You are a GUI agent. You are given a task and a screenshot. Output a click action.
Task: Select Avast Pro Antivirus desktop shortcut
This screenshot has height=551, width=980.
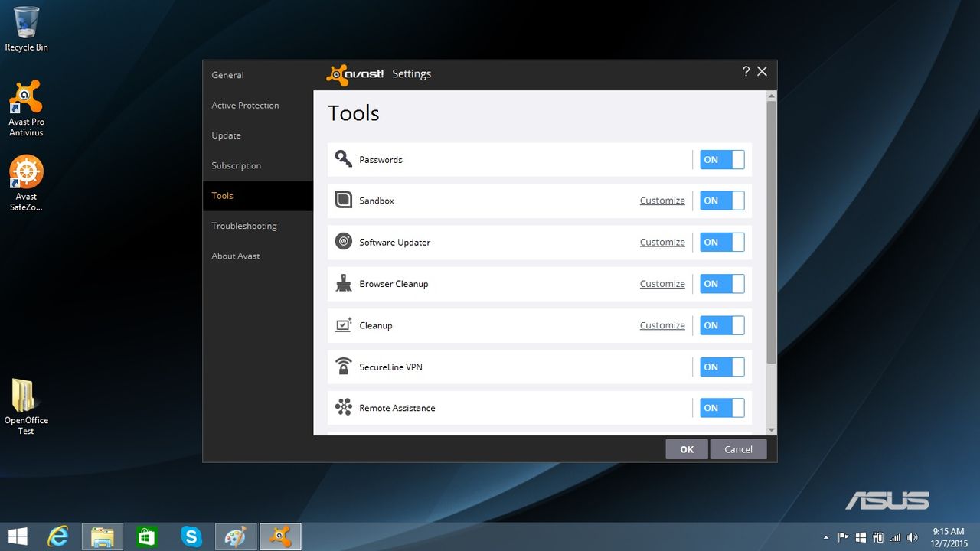[x=26, y=109]
